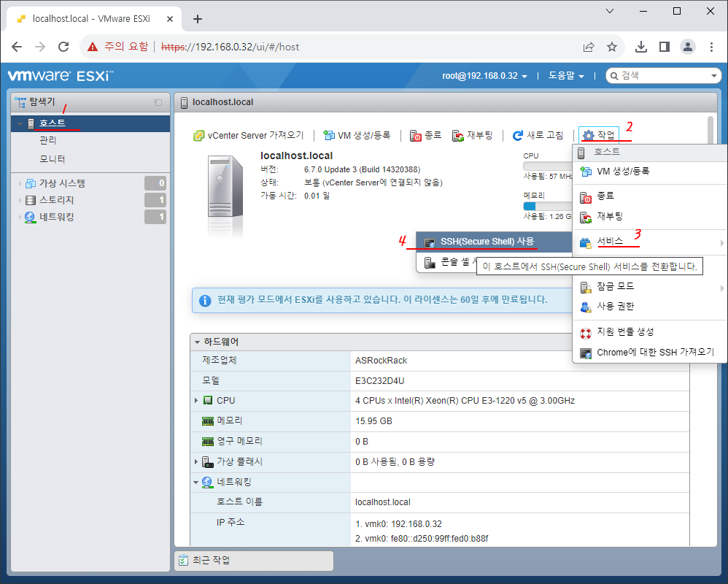Viewport: 728px width, 584px height.
Task: Click the address bar URL
Action: (231, 47)
